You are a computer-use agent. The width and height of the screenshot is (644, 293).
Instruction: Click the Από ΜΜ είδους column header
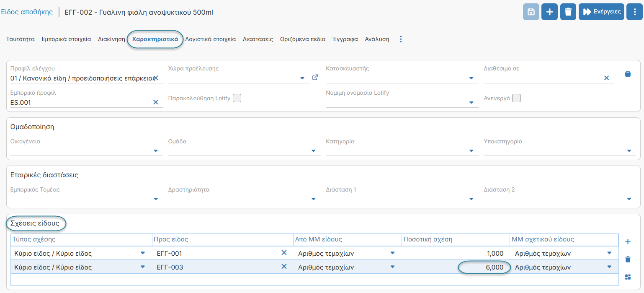coord(348,240)
